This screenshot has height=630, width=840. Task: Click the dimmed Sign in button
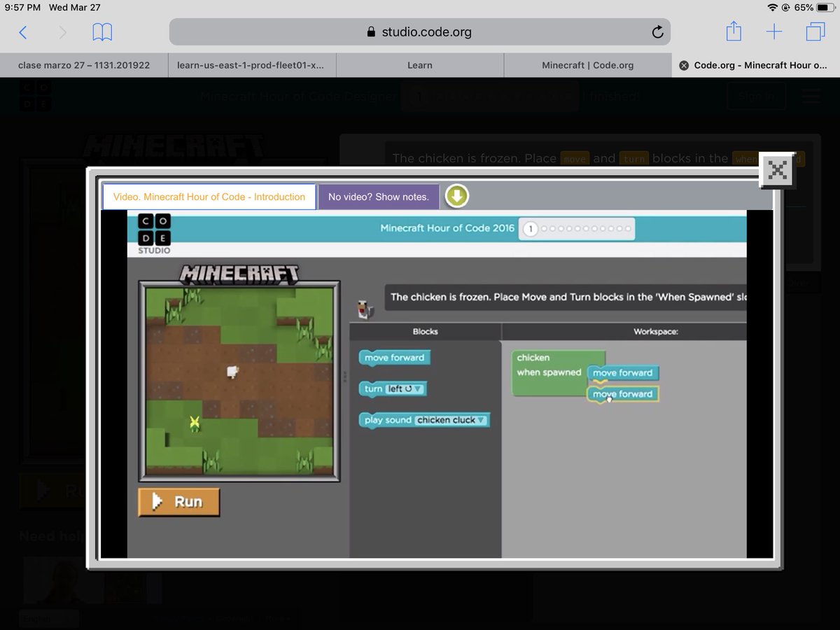point(756,96)
